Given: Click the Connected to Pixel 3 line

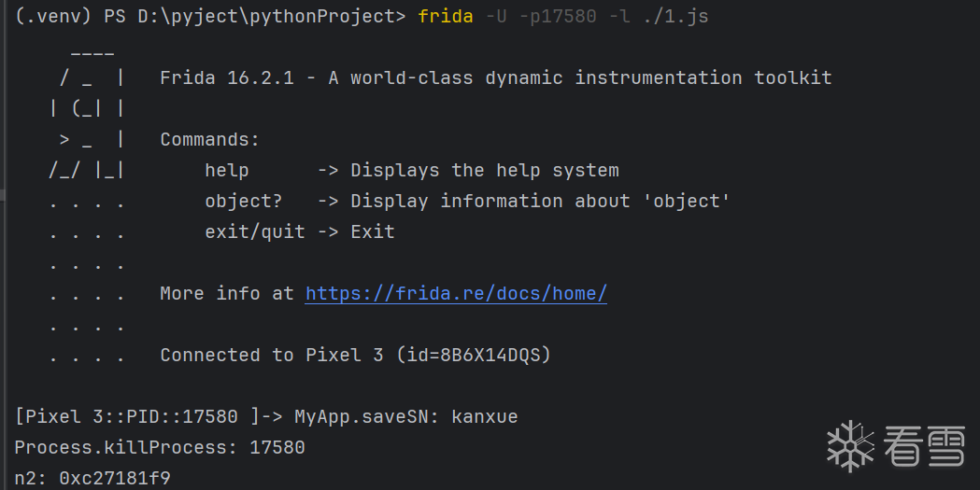Looking at the screenshot, I should point(355,356).
